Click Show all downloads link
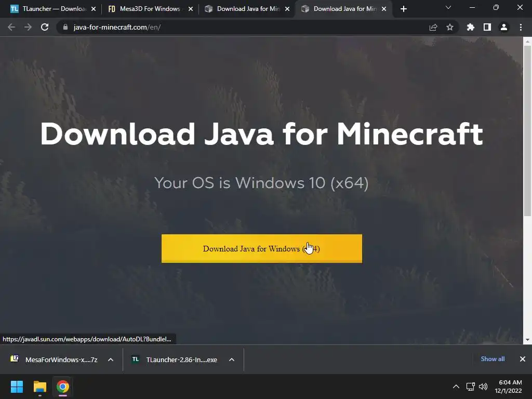The image size is (532, 399). point(493,359)
